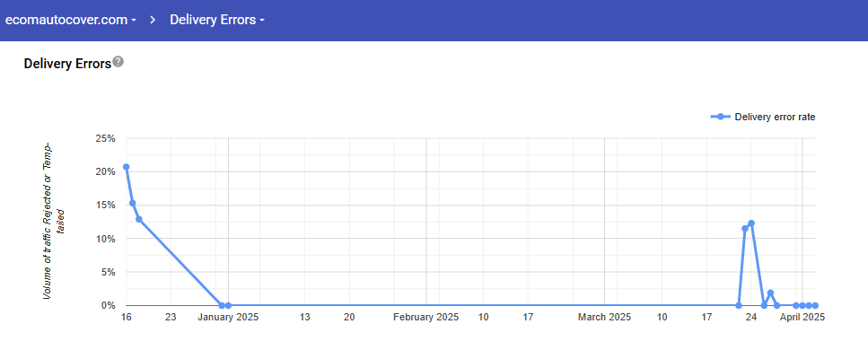Click the February 2025 axis label
Image resolution: width=868 pixels, height=350 pixels.
pyautogui.click(x=426, y=318)
